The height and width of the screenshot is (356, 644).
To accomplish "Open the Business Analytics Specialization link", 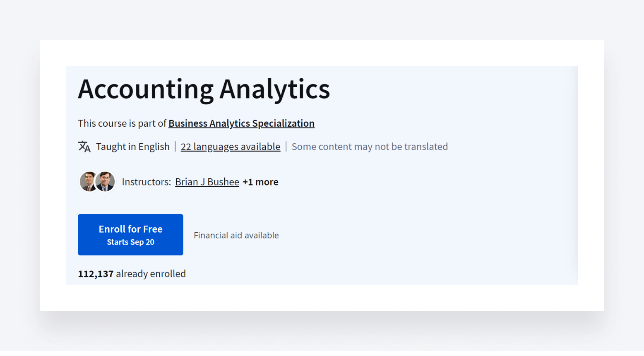I will (x=241, y=123).
